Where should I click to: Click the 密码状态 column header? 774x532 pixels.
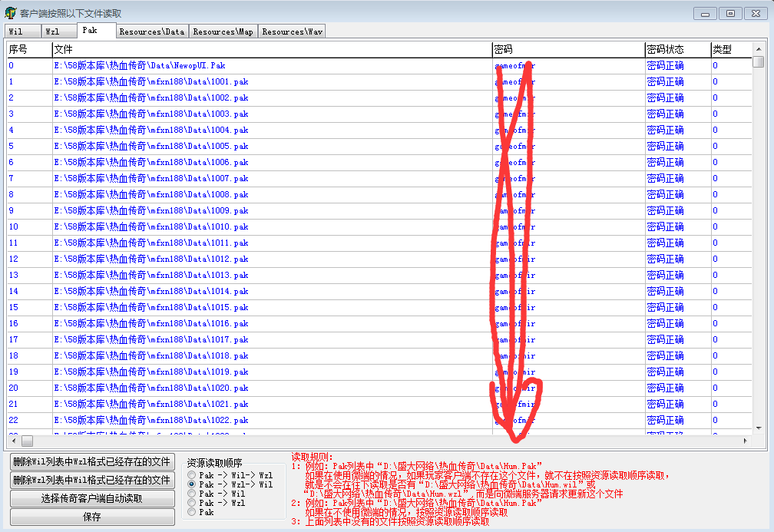678,49
